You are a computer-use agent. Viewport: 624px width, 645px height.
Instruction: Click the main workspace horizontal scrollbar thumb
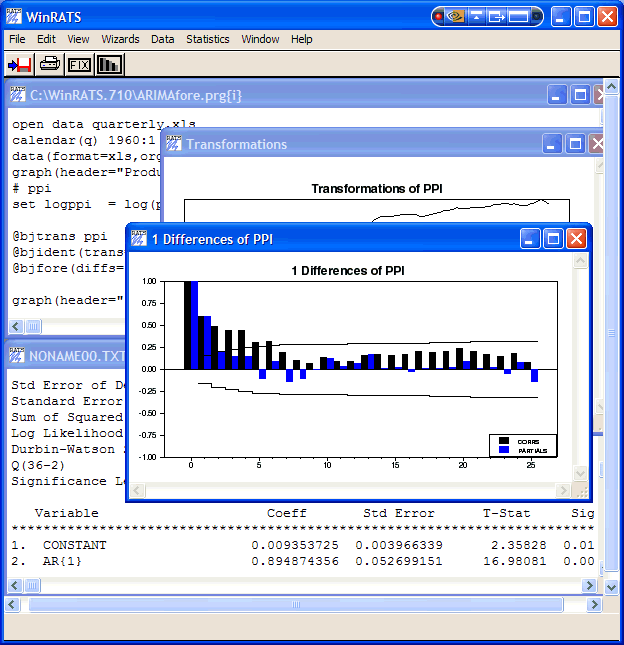point(296,604)
